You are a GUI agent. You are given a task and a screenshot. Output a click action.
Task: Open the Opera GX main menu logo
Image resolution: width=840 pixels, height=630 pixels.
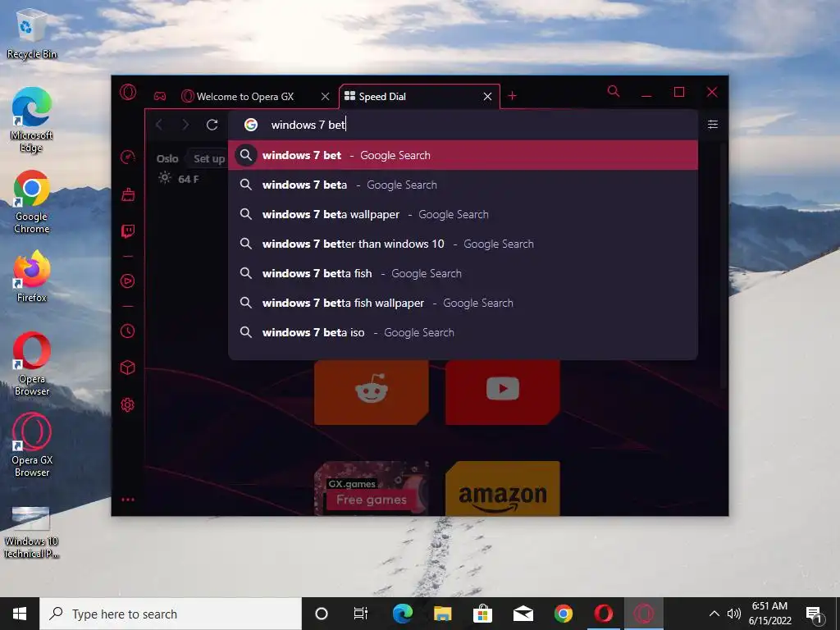(x=127, y=93)
